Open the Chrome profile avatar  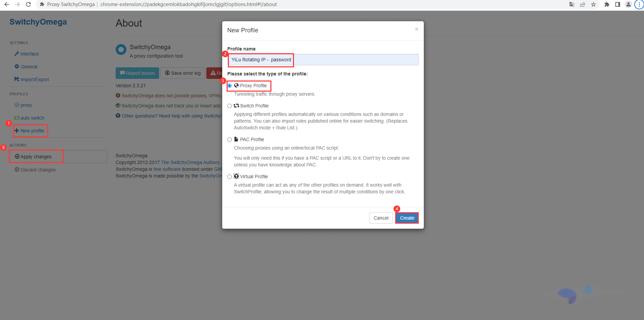click(628, 4)
